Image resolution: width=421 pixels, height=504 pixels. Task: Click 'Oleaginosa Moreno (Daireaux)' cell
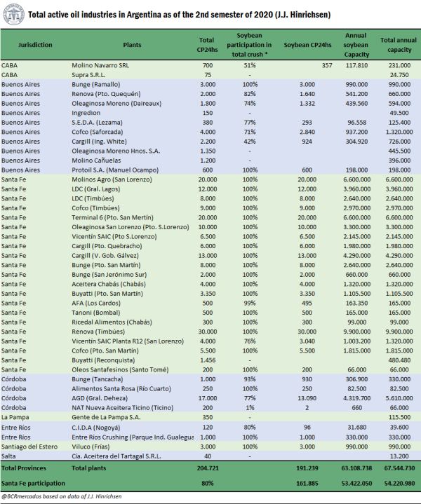pos(116,104)
